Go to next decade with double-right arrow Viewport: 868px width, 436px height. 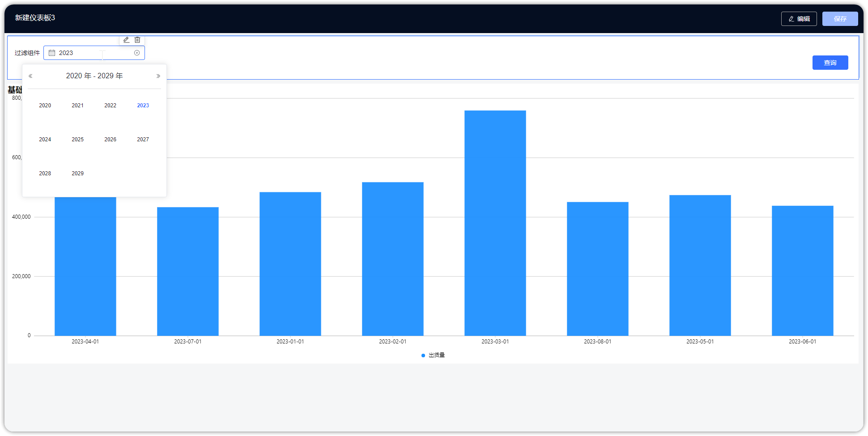point(158,76)
